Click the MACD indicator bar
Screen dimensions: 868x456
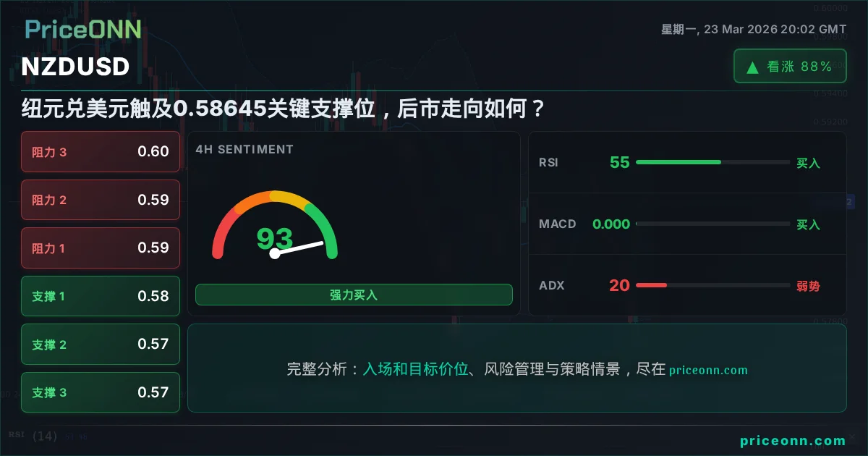point(712,224)
